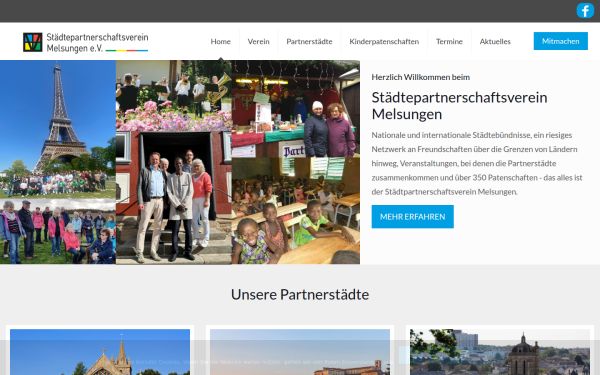Click the 'Städtepartnerschaftsverein Melsungen' welcome heading
600x375 pixels.
pos(459,106)
